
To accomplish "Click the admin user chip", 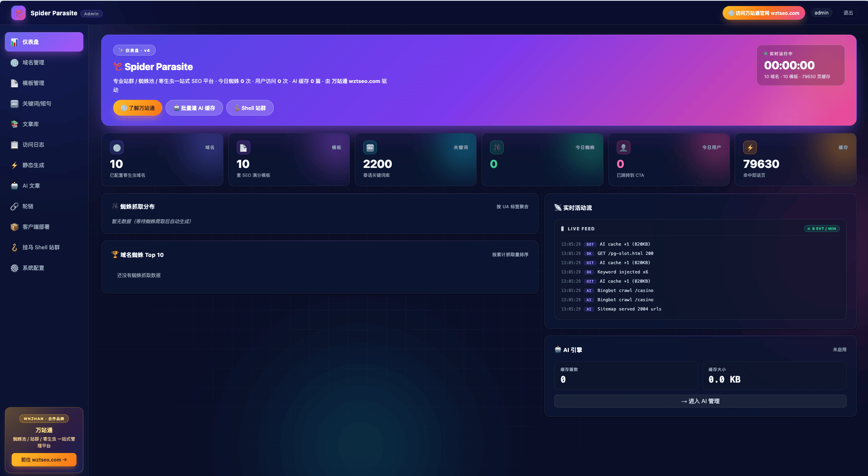I will [x=821, y=13].
